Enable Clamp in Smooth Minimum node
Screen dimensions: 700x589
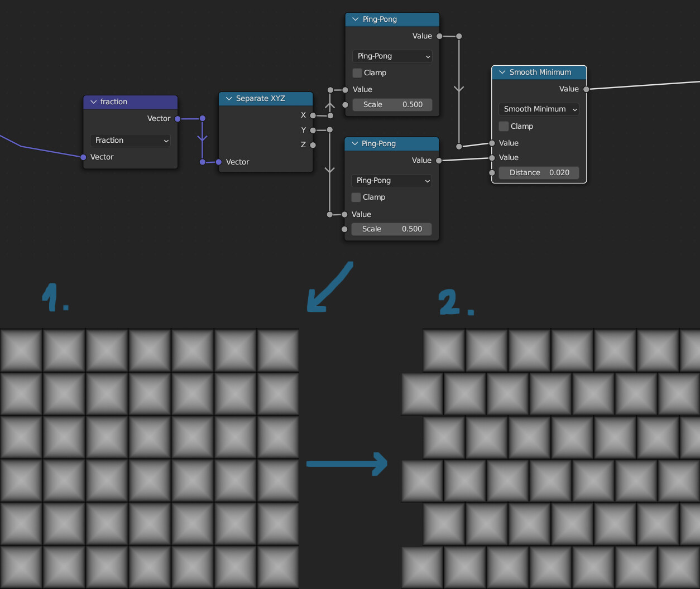coord(504,127)
